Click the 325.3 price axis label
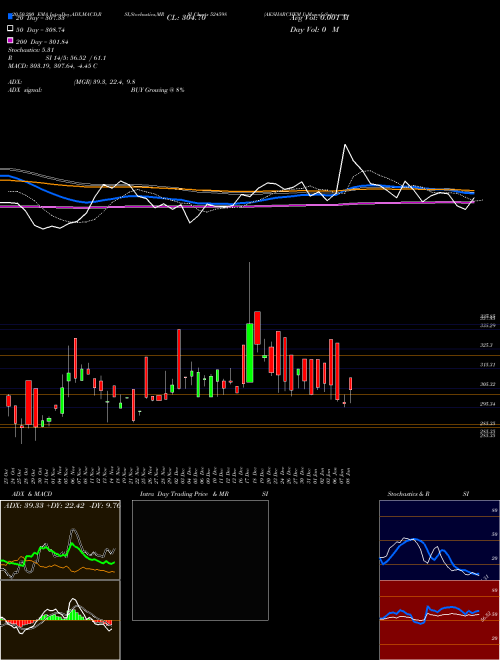Viewport: 500px width, 660px height. 487,345
